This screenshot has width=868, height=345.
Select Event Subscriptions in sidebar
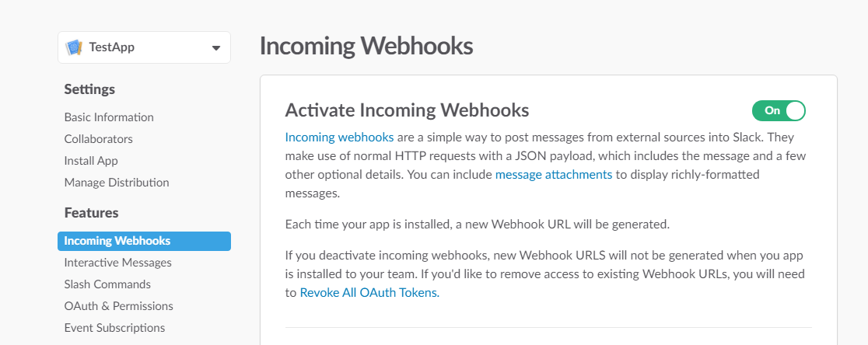pos(114,328)
